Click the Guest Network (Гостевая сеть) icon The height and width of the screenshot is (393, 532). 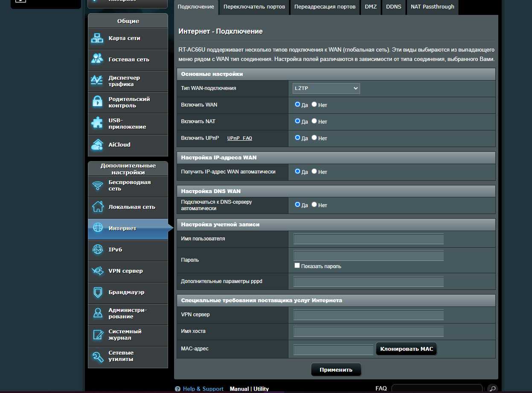click(x=97, y=59)
